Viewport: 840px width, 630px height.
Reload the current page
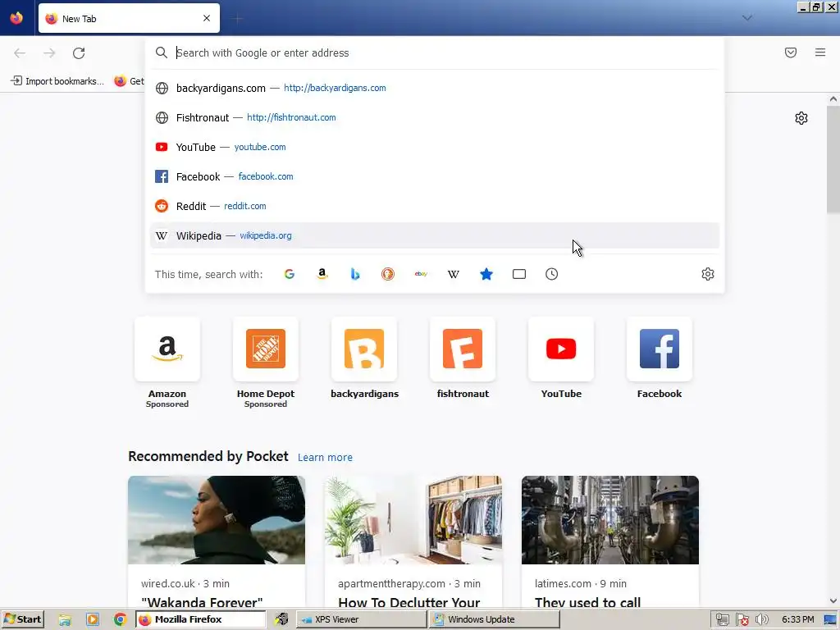click(x=79, y=53)
